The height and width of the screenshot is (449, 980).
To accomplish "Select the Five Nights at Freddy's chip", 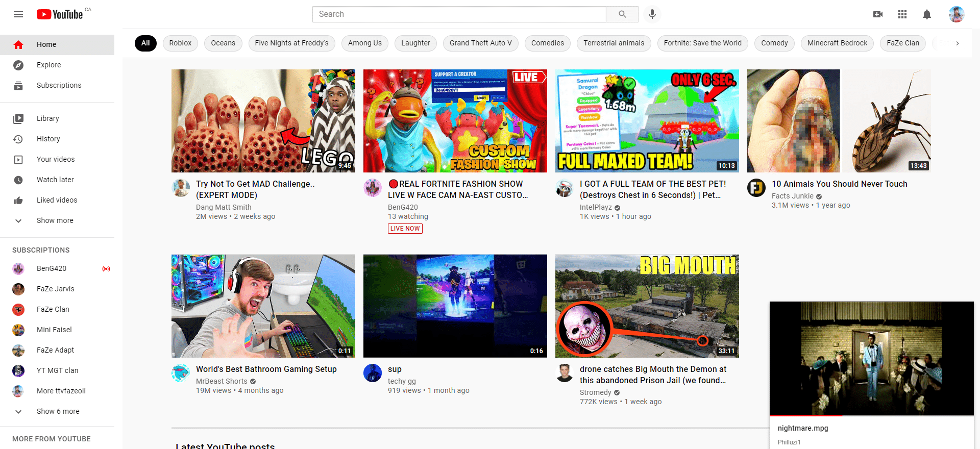I will [292, 43].
